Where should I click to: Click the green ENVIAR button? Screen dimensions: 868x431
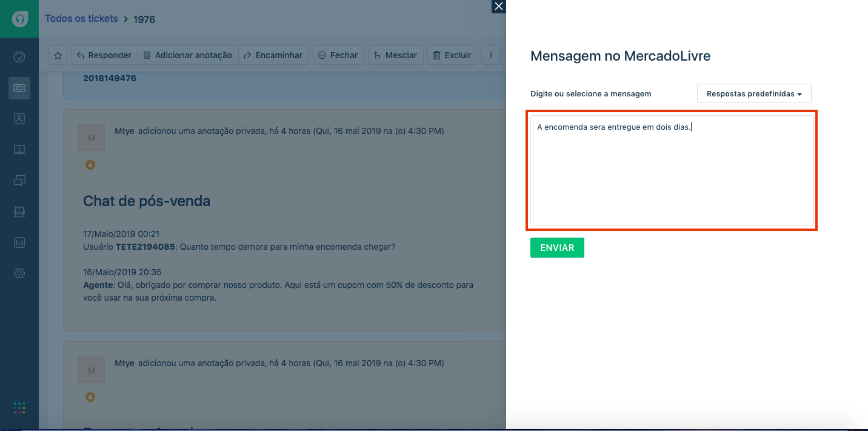[557, 248]
